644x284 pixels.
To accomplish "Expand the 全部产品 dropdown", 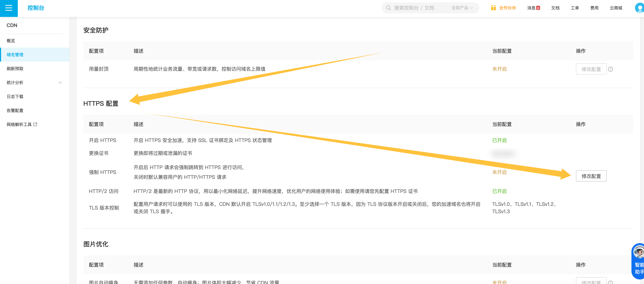I will tap(462, 8).
